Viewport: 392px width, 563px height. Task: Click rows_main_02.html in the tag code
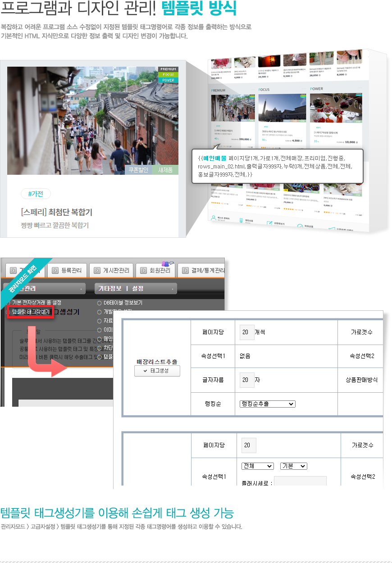tap(221, 166)
